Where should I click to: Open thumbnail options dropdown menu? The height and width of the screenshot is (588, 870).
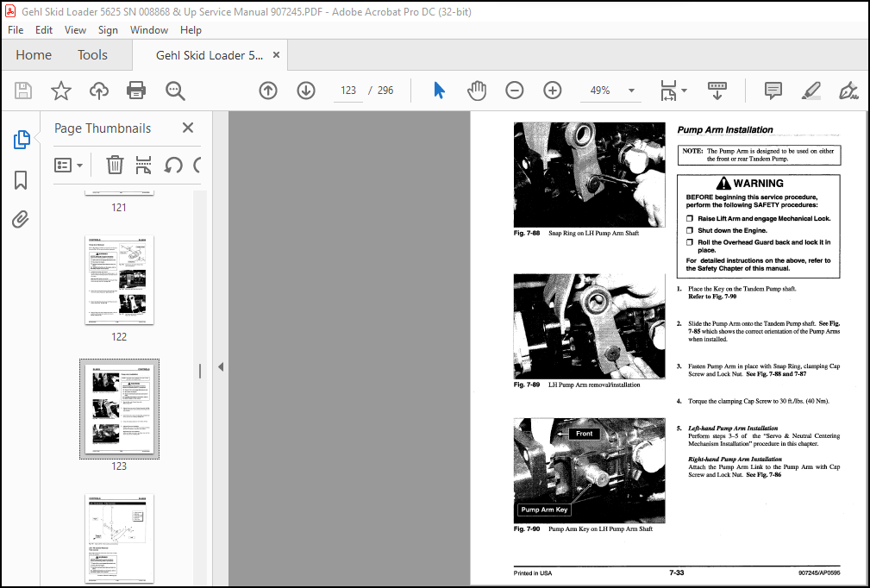68,165
